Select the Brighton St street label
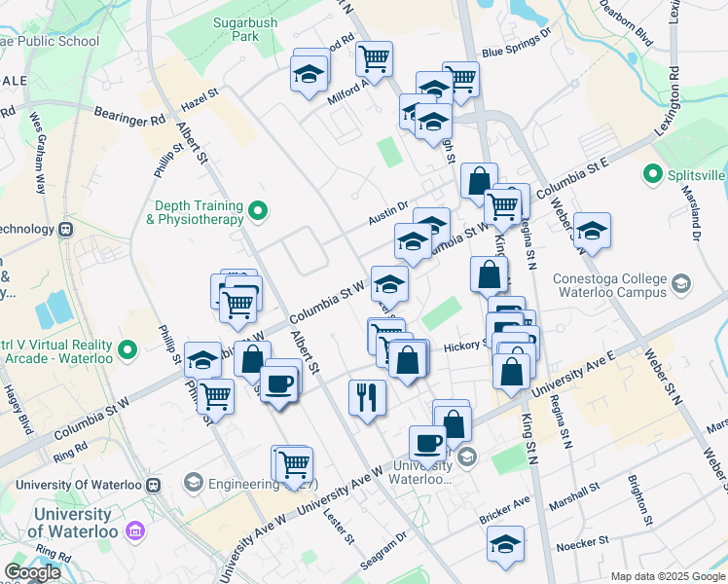Screen dimensions: 728x584 click(640, 500)
